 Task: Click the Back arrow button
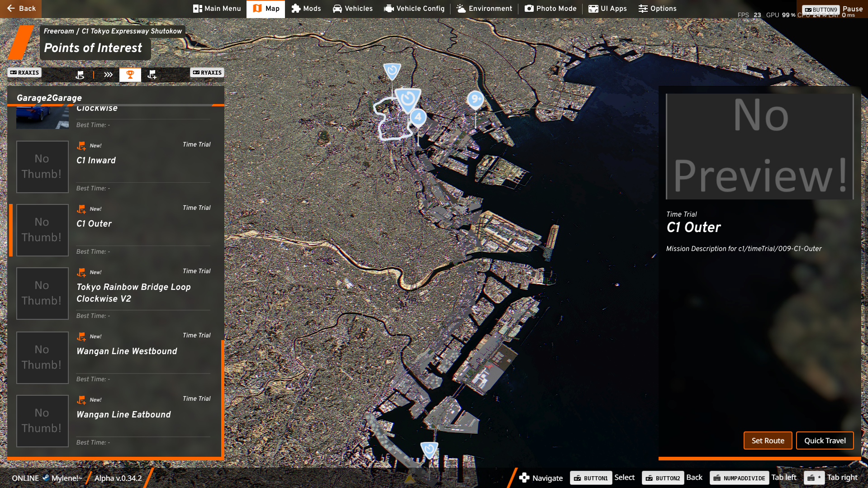point(21,9)
